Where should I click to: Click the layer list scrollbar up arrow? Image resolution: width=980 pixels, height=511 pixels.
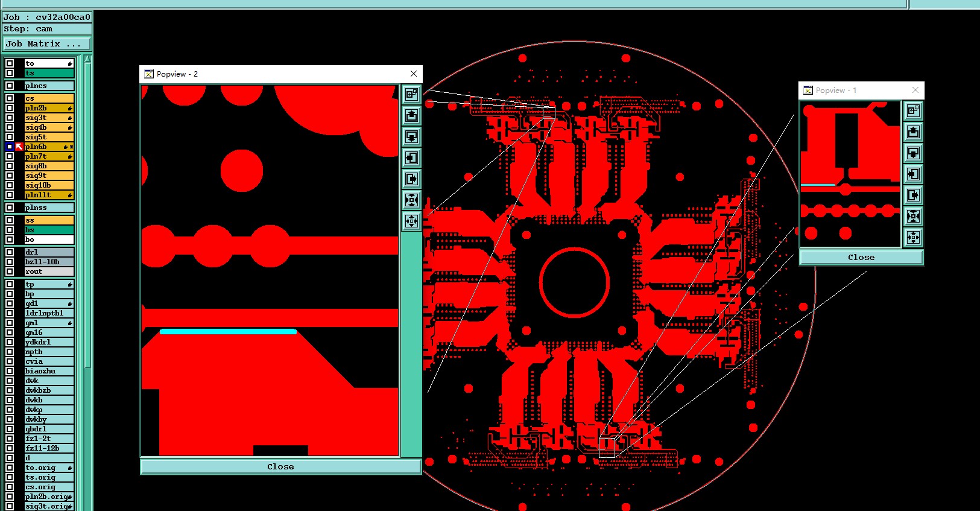click(88, 59)
